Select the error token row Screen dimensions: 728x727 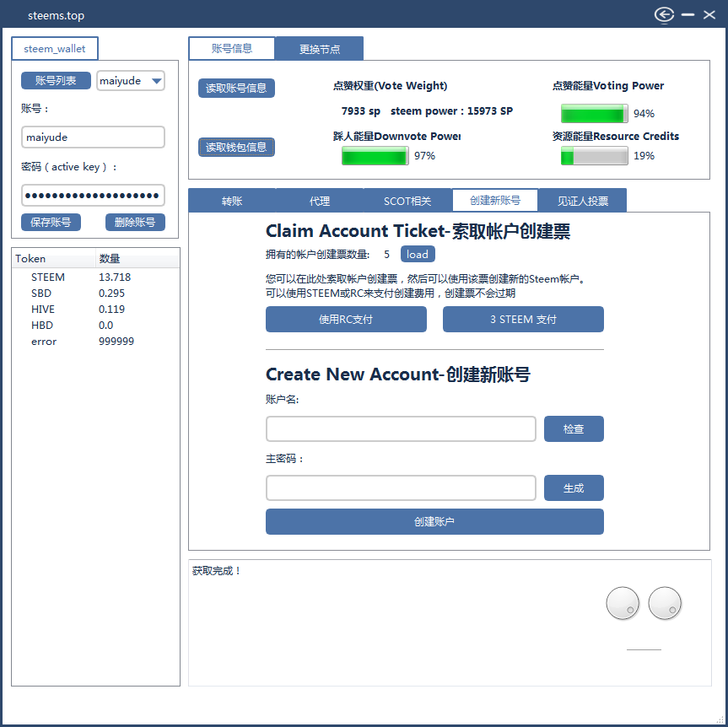point(95,342)
